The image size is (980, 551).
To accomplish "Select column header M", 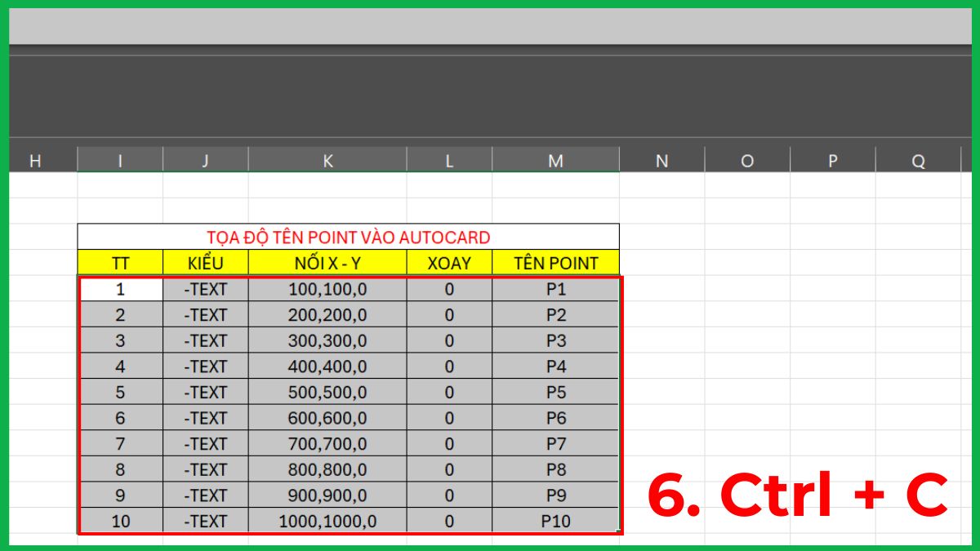I will 557,160.
